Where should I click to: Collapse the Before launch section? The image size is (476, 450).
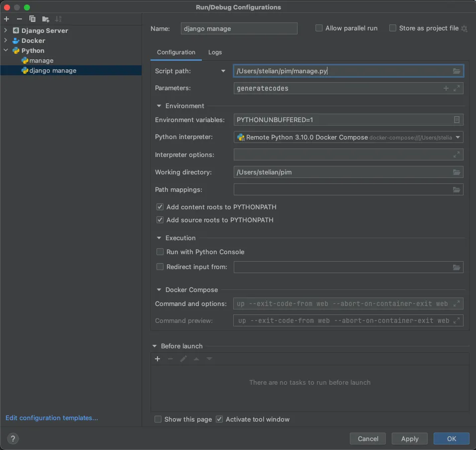point(155,346)
